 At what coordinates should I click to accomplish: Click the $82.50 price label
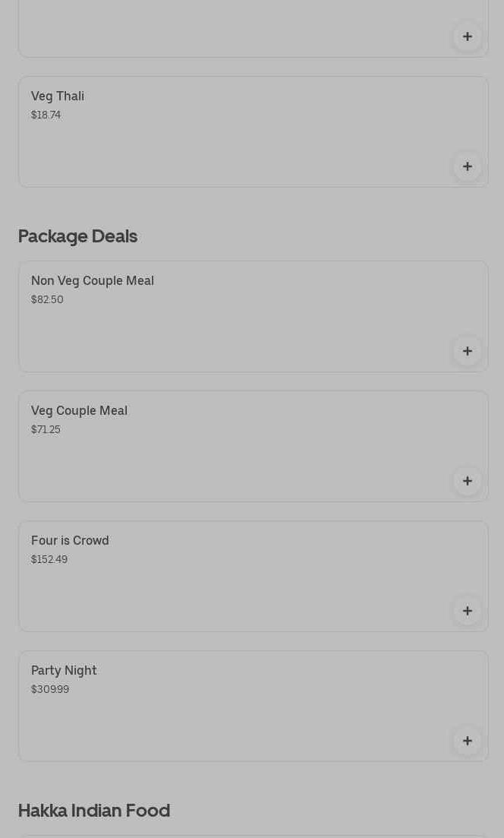[47, 300]
